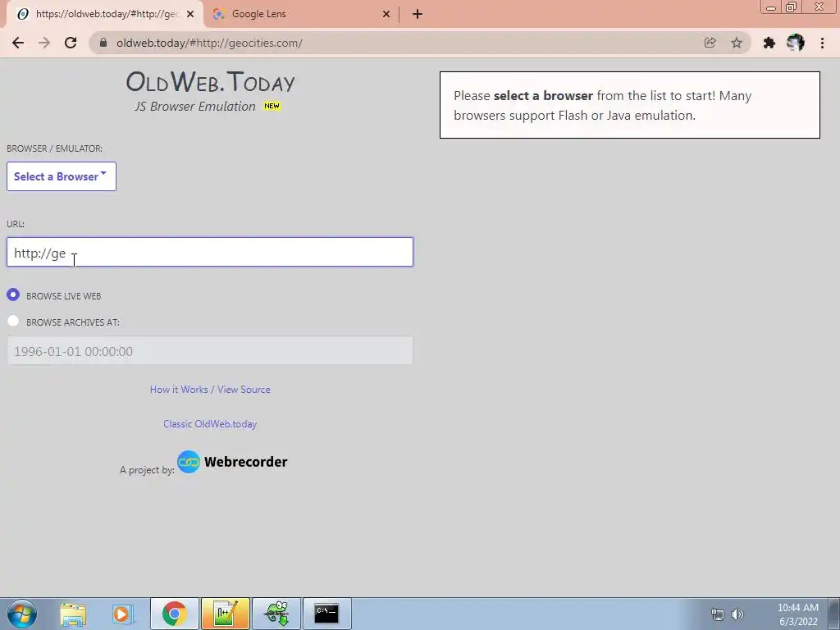840x630 pixels.
Task: Click the Chrome icon in the taskbar
Action: coord(174,614)
